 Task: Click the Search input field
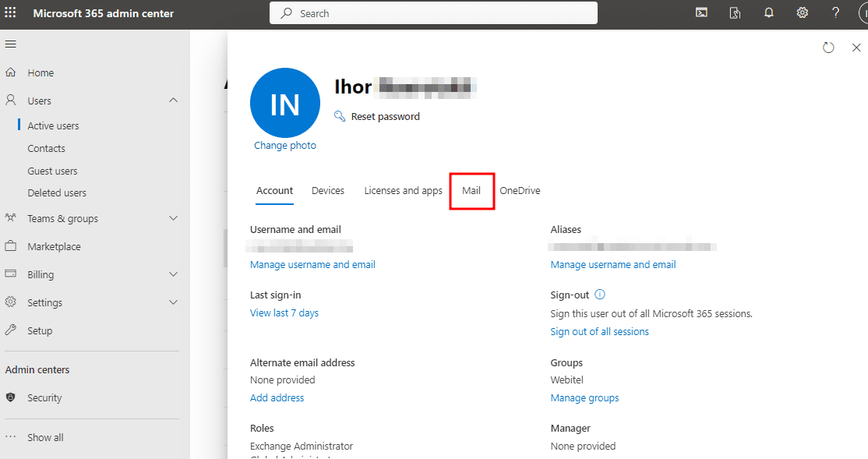(x=433, y=13)
